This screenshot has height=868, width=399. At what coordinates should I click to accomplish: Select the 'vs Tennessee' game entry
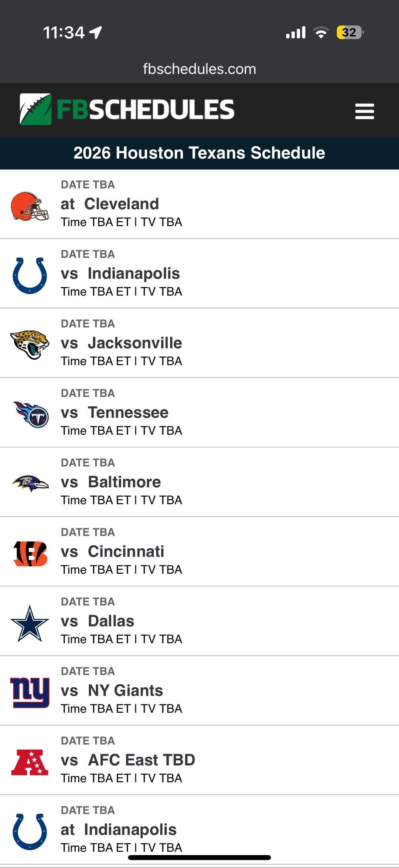115,413
